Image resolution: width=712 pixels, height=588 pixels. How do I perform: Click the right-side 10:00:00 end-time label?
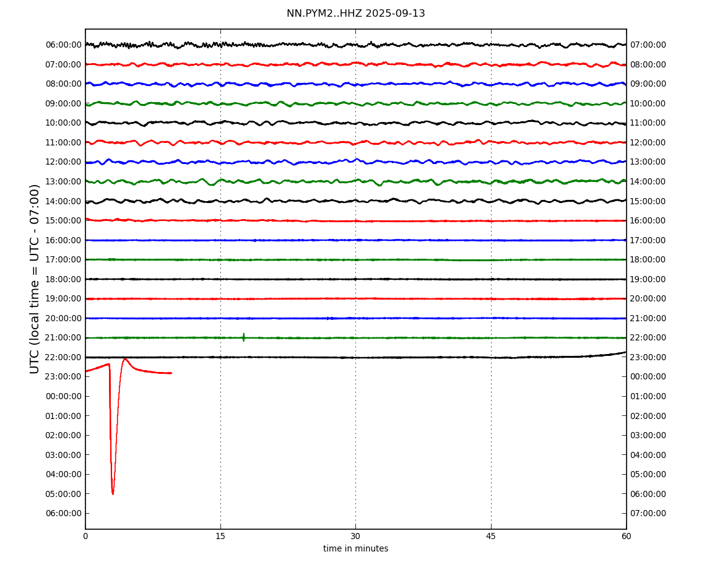[648, 103]
